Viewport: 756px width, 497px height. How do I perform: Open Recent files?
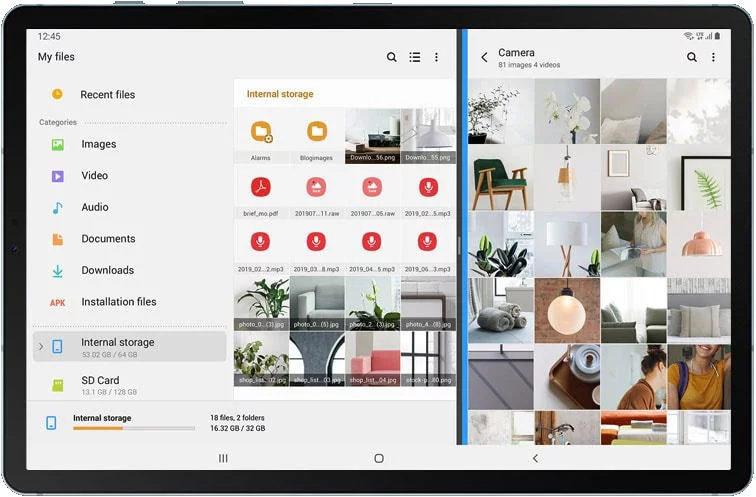pyautogui.click(x=107, y=95)
